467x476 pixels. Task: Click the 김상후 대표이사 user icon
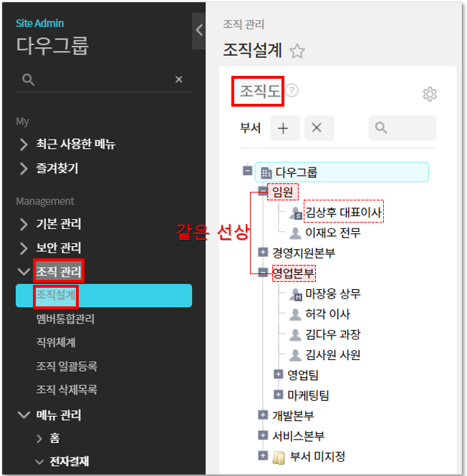click(x=295, y=213)
